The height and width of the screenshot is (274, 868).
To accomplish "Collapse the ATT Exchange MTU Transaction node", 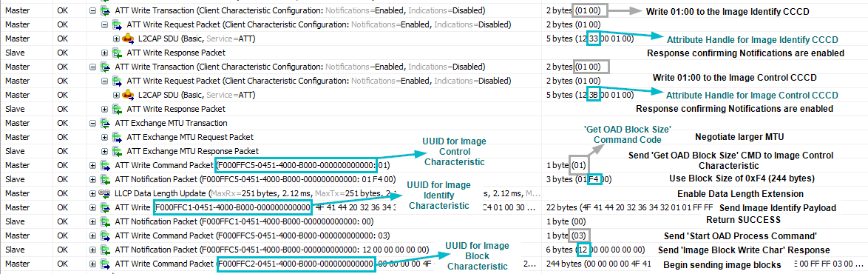I will point(92,123).
